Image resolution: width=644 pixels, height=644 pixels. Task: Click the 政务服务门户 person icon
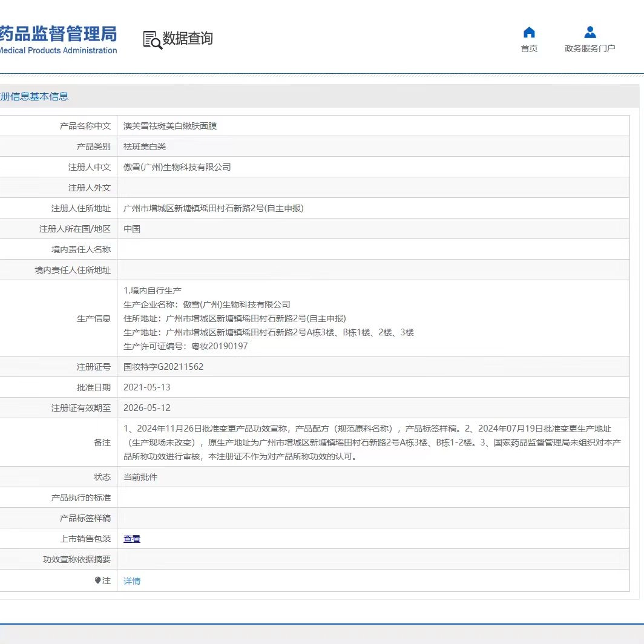click(590, 33)
